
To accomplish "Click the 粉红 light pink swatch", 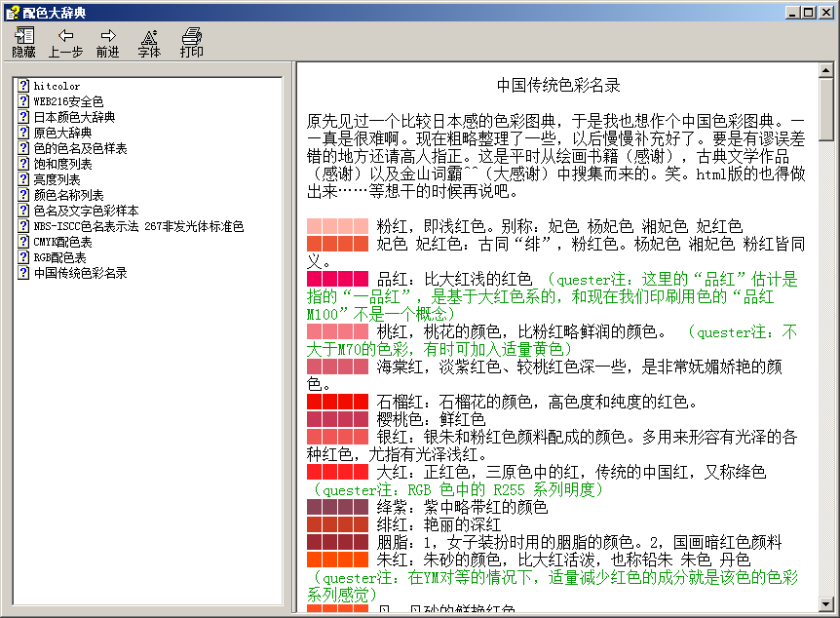I will point(337,225).
